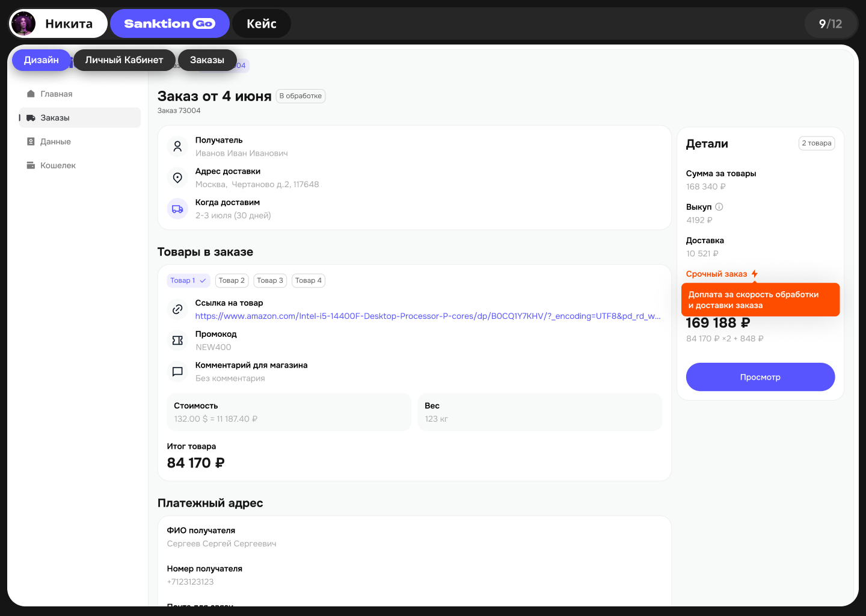Click the Sanktion Go button
This screenshot has height=616, width=866.
[x=170, y=23]
